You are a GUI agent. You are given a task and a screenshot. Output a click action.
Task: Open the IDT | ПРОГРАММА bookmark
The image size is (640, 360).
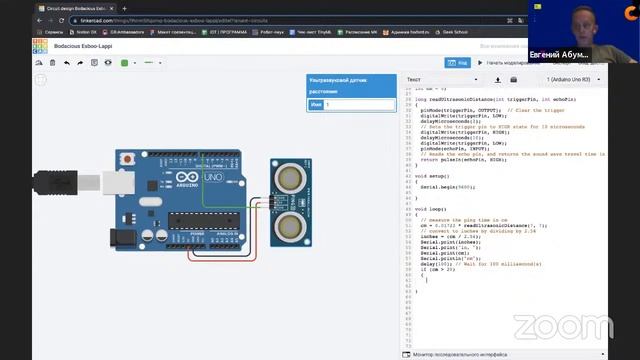coord(224,32)
